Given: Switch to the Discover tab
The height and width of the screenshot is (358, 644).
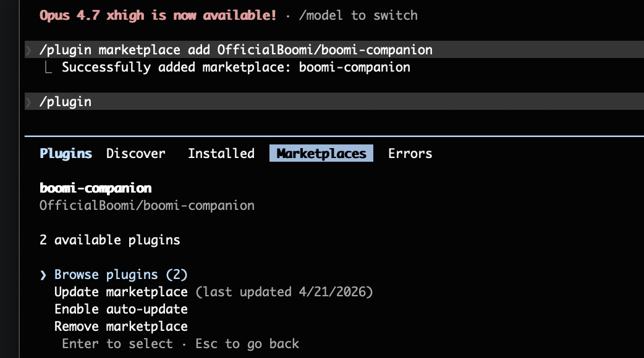Looking at the screenshot, I should pos(135,153).
